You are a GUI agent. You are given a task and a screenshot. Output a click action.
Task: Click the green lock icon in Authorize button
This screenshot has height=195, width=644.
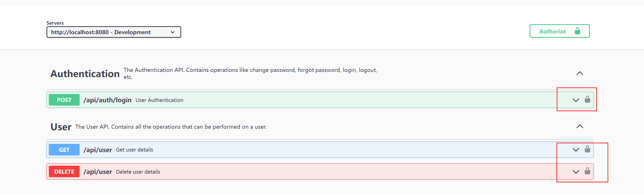tap(577, 31)
